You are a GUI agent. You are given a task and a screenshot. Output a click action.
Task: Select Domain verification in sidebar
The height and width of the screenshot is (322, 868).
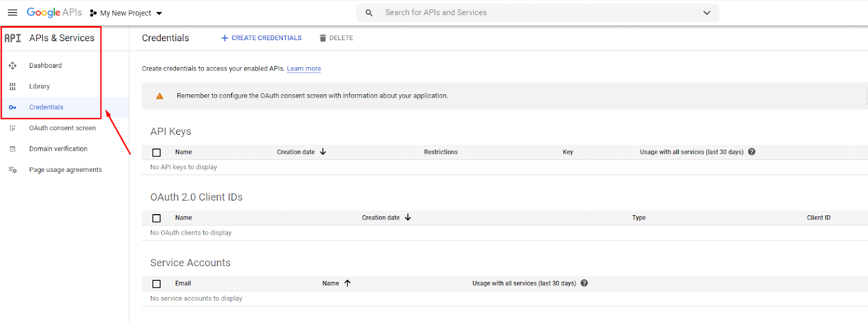pyautogui.click(x=58, y=149)
